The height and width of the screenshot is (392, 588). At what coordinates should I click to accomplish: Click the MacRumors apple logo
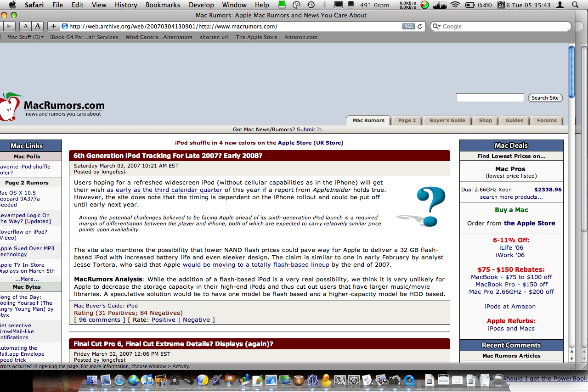coord(11,107)
